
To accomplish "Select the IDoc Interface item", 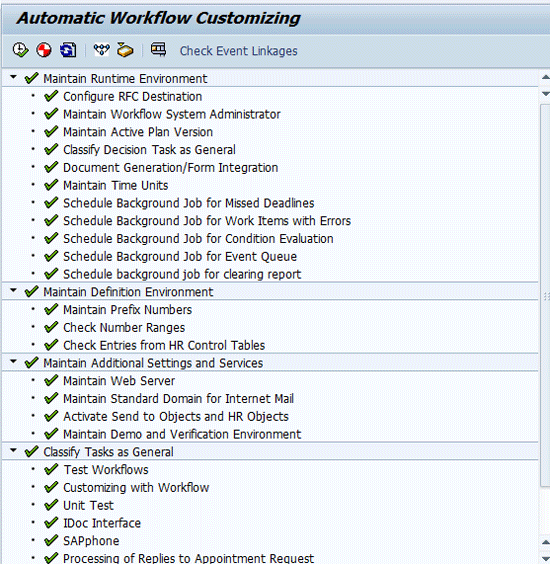I will tap(102, 523).
